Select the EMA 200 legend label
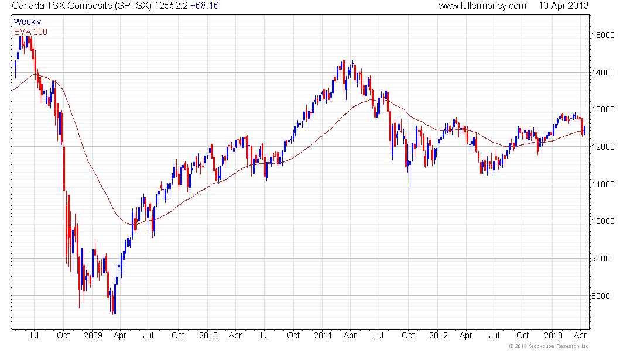Screen dimensions: 644x351 tap(31, 32)
